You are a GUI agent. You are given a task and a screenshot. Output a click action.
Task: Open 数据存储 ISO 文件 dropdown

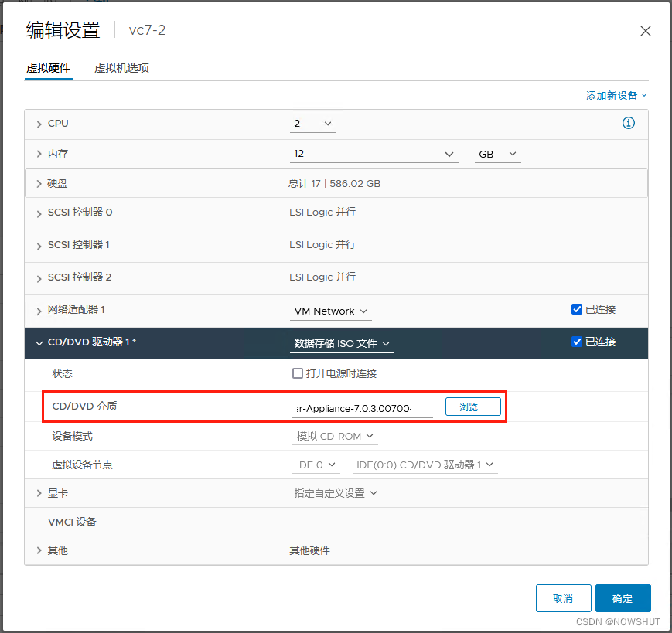(x=342, y=343)
